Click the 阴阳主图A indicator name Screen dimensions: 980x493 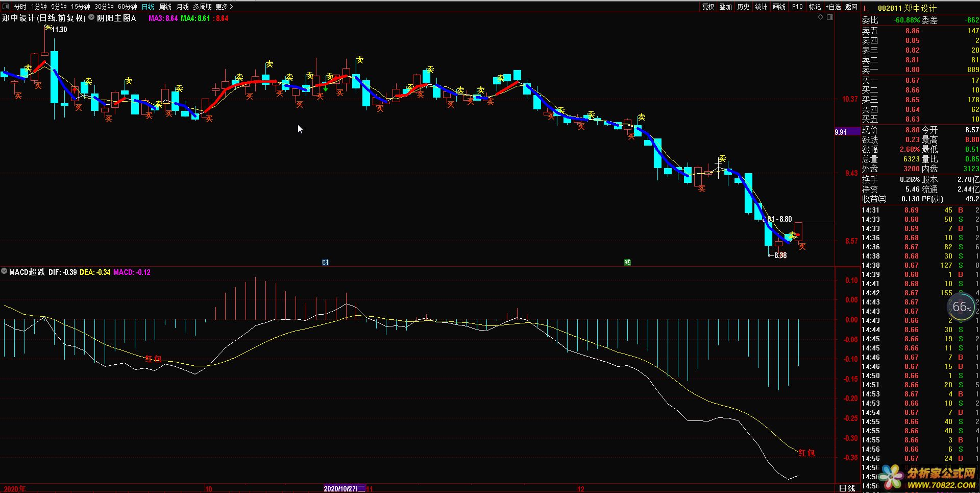coord(116,18)
